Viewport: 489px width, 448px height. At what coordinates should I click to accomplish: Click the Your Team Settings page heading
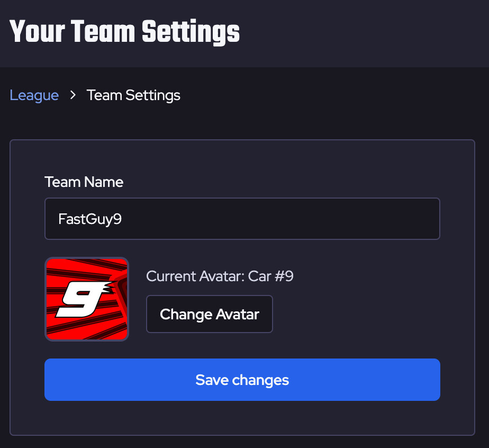tap(124, 33)
